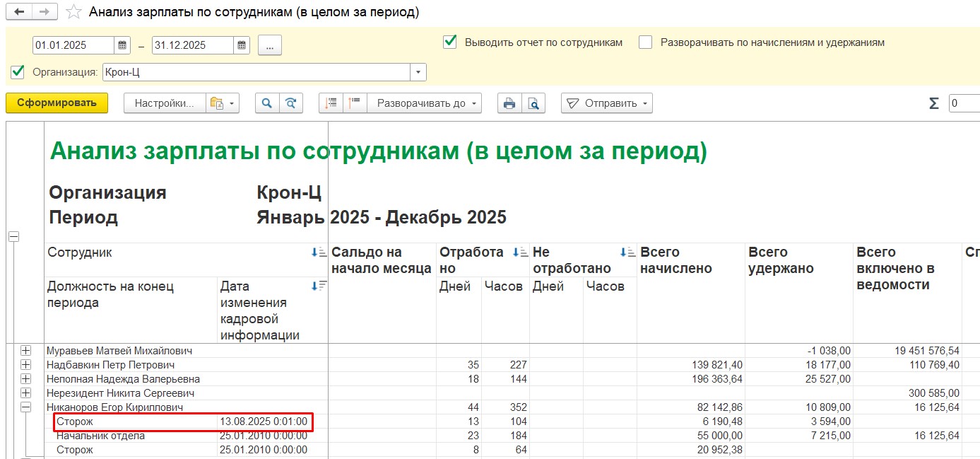Add report to favorites with star icon
980x459 pixels.
(x=73, y=12)
